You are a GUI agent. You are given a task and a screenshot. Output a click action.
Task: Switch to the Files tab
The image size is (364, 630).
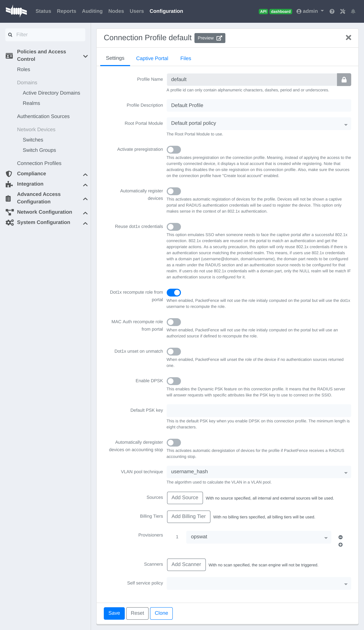pos(186,58)
